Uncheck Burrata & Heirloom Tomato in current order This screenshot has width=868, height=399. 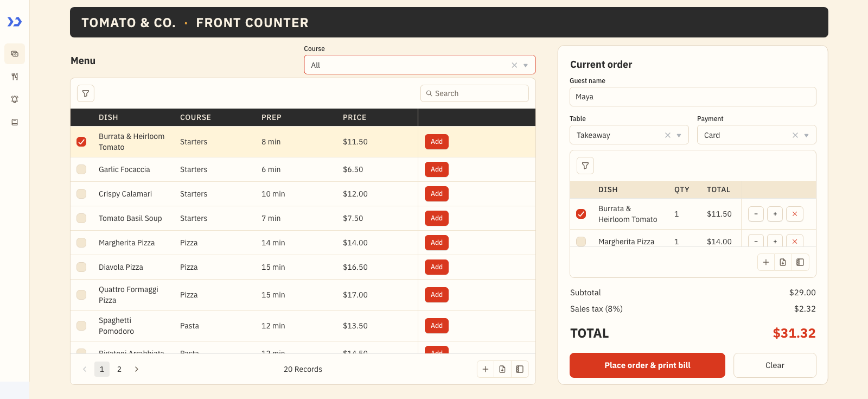pos(581,214)
